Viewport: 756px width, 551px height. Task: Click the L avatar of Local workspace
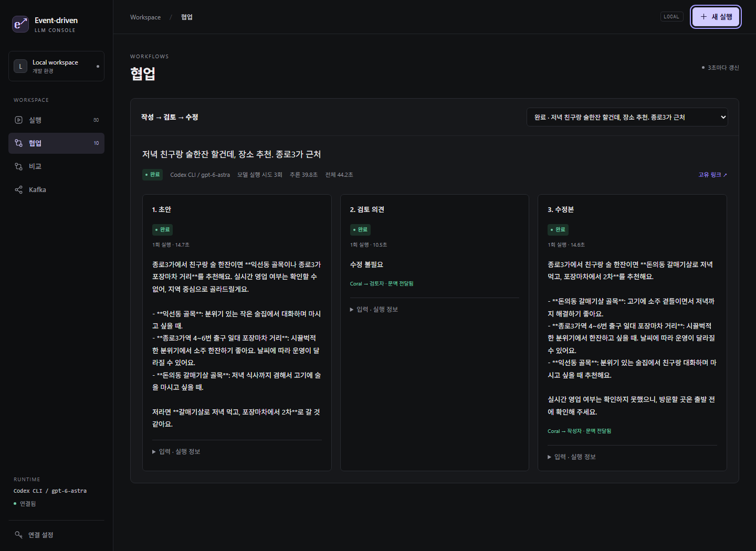click(x=20, y=66)
